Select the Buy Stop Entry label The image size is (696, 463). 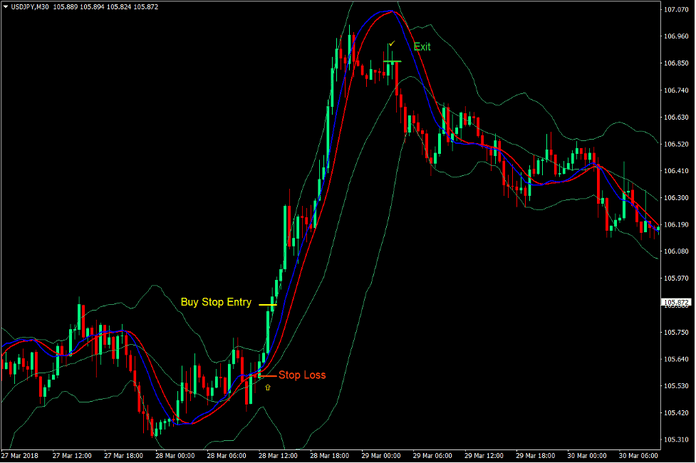[x=216, y=302]
